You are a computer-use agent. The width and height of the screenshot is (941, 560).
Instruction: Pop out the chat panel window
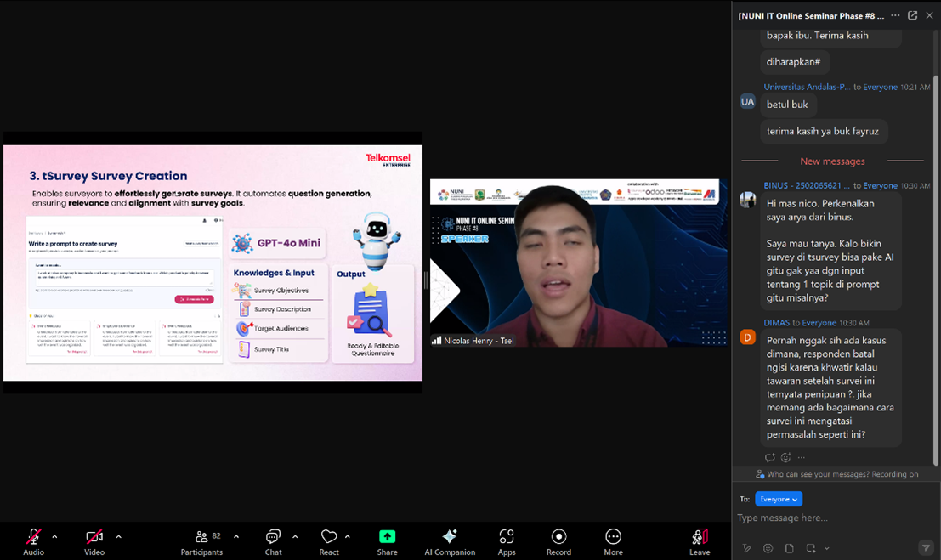pos(912,15)
